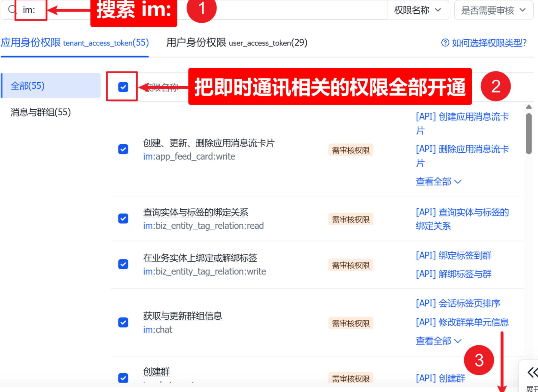Click the [API] 会话标签页排序 link
538x392 pixels.
(458, 303)
